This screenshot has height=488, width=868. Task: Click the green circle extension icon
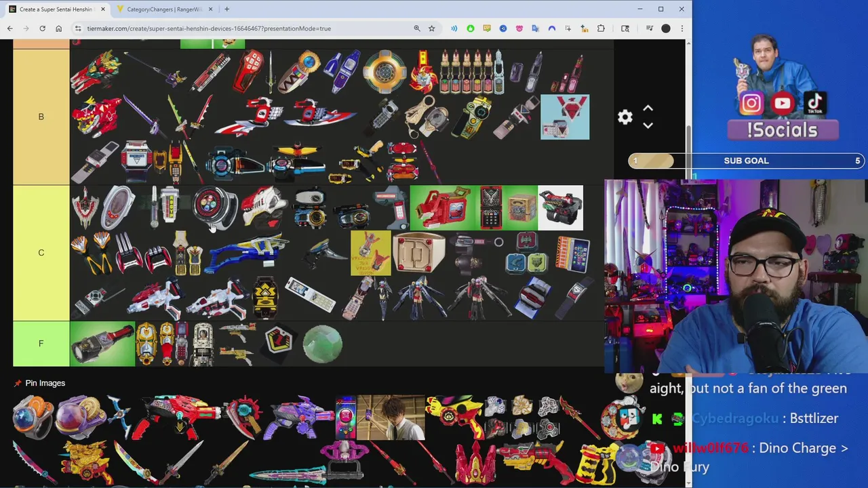470,28
